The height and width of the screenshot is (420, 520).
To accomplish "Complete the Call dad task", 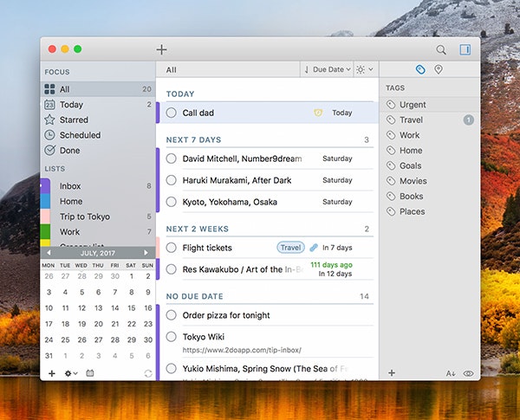I will 171,113.
